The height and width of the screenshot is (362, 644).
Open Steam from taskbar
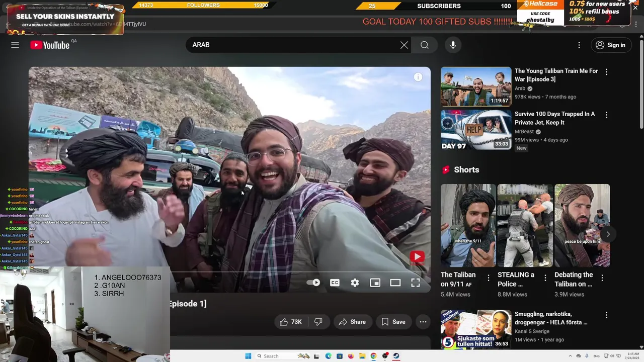pyautogui.click(x=396, y=356)
